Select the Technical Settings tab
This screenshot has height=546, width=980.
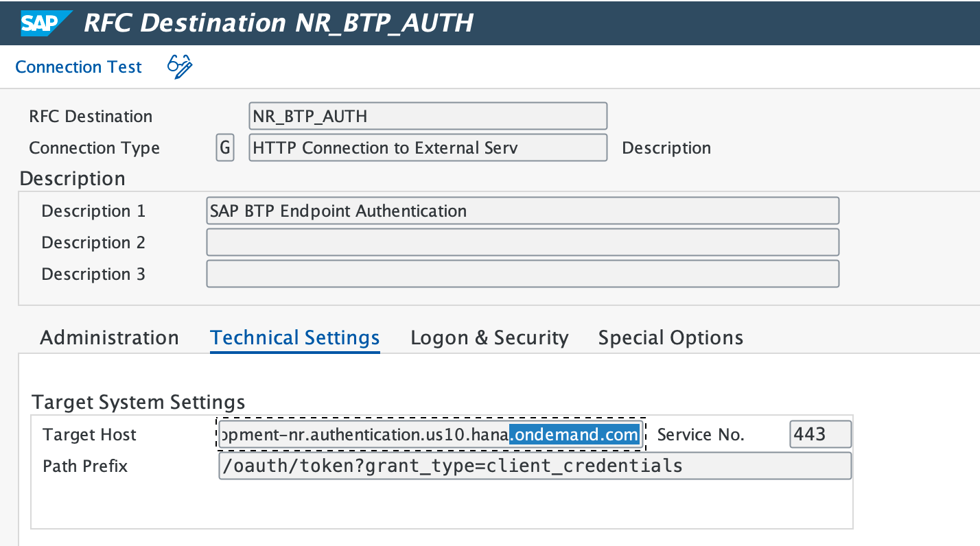295,337
